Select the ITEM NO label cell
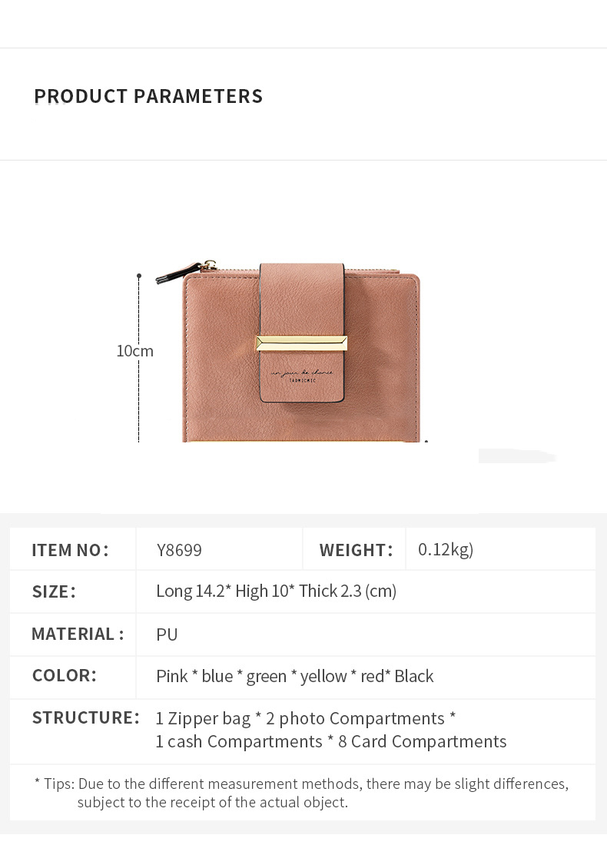 [x=71, y=550]
